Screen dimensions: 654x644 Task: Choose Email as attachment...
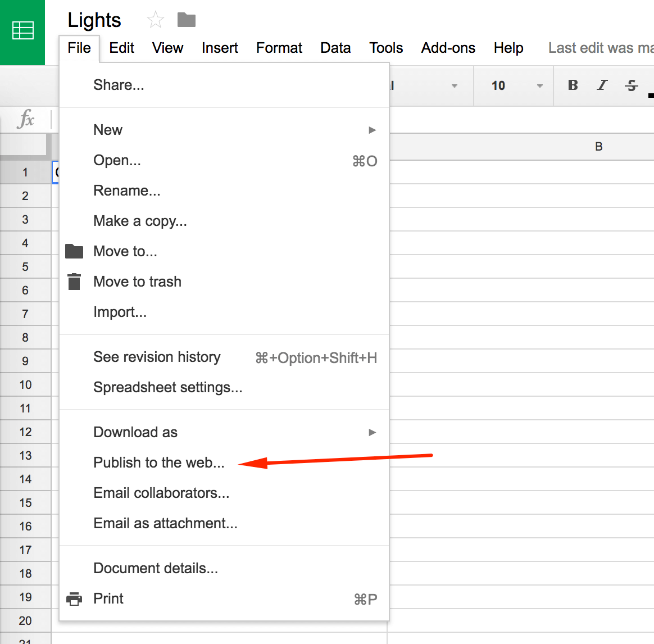[224, 523]
